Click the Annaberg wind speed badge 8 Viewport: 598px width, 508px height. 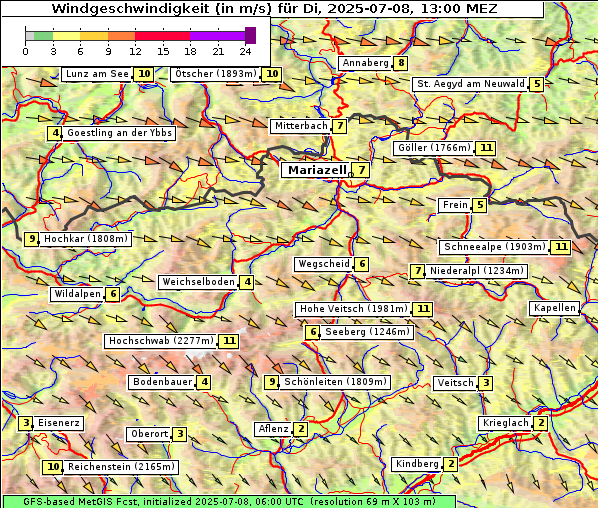[x=400, y=63]
